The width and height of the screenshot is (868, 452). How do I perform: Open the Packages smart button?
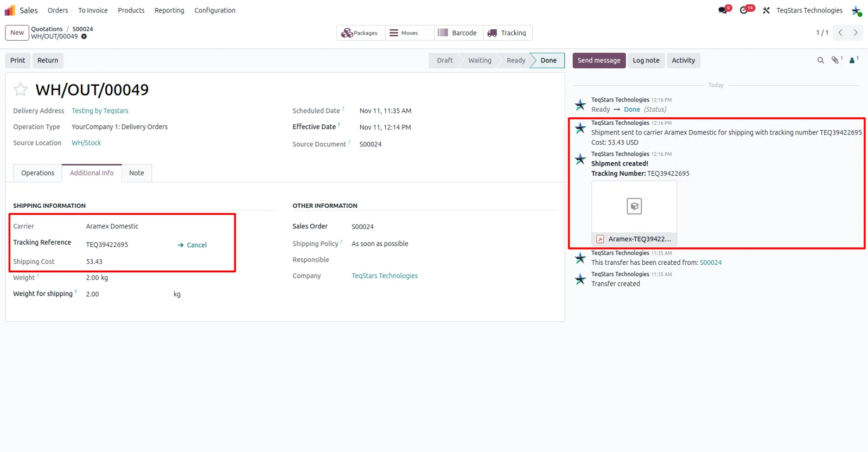360,33
